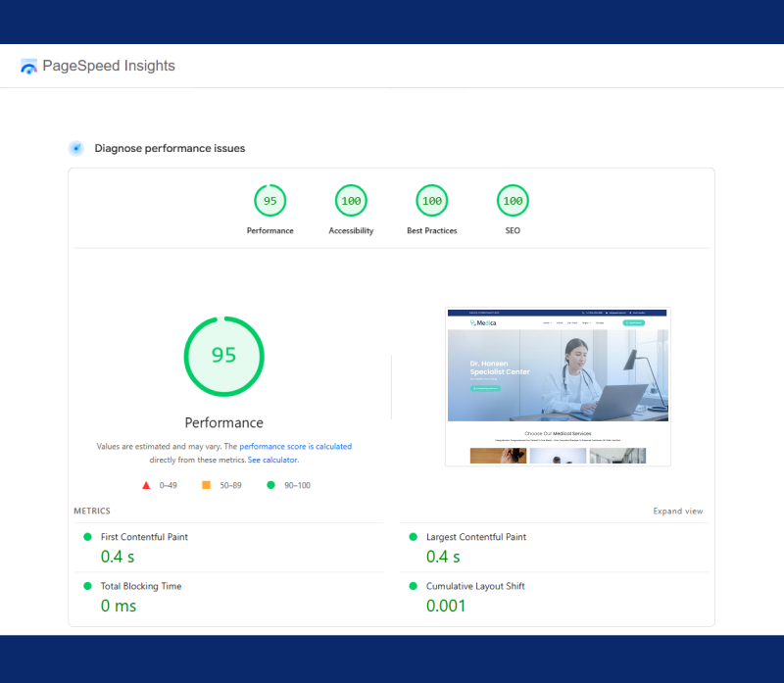
Task: Open the Total Blocking Time metric
Action: tap(141, 586)
